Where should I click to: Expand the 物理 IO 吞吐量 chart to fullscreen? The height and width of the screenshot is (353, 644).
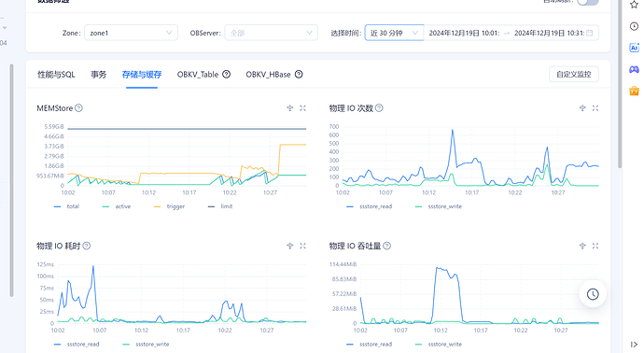point(595,246)
